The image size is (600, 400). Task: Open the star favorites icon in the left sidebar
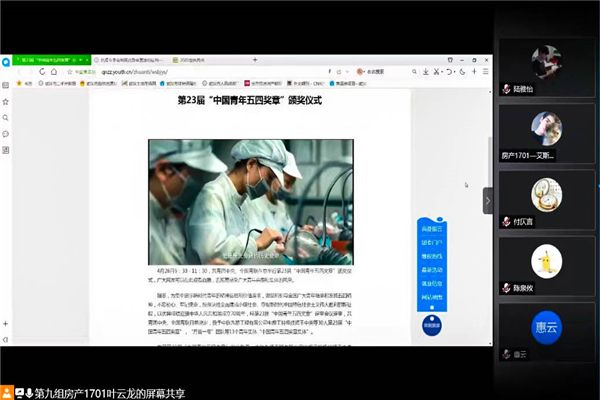click(x=6, y=102)
